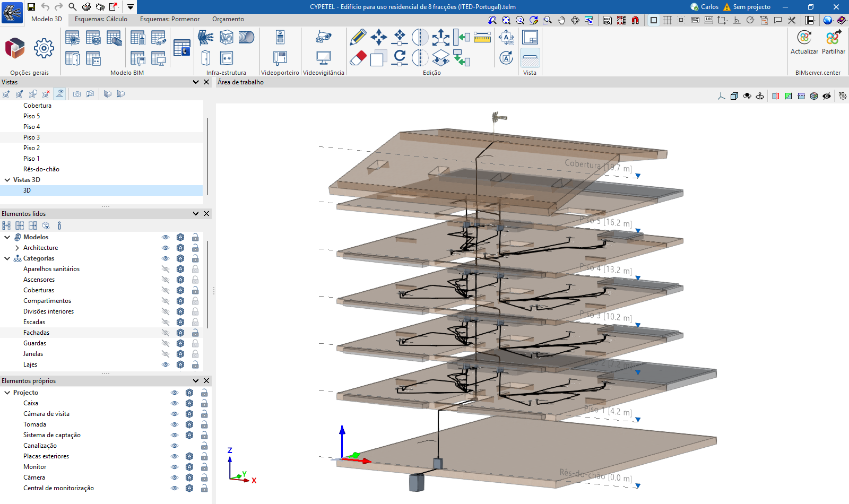
Task: Select the Piso 3 view
Action: tap(31, 137)
